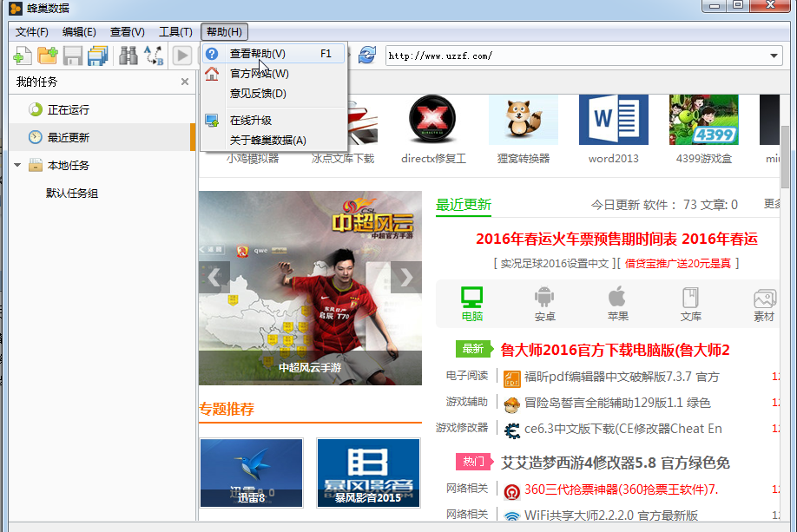This screenshot has width=797, height=532.
Task: Show the next banner slide arrow
Action: [x=406, y=278]
